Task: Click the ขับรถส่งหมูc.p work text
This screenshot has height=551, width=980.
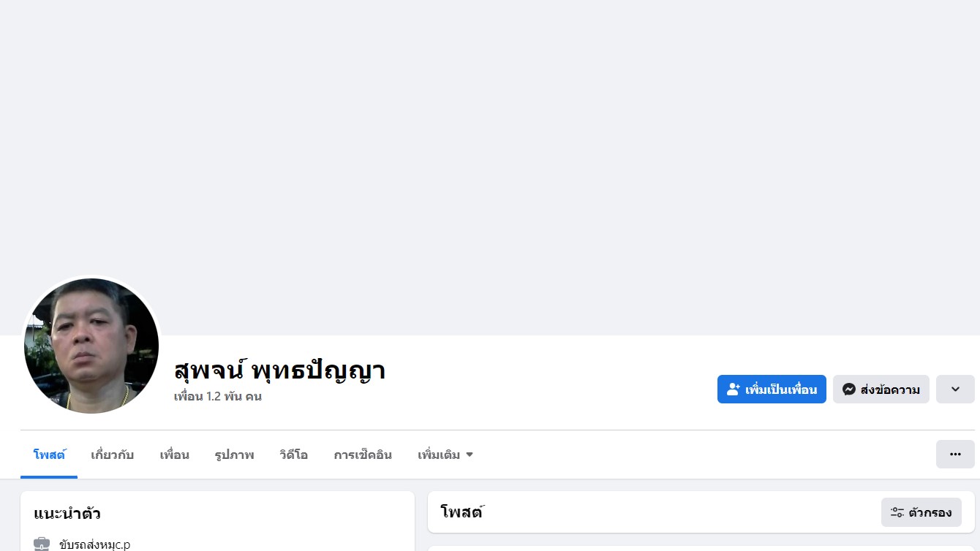Action: coord(95,544)
